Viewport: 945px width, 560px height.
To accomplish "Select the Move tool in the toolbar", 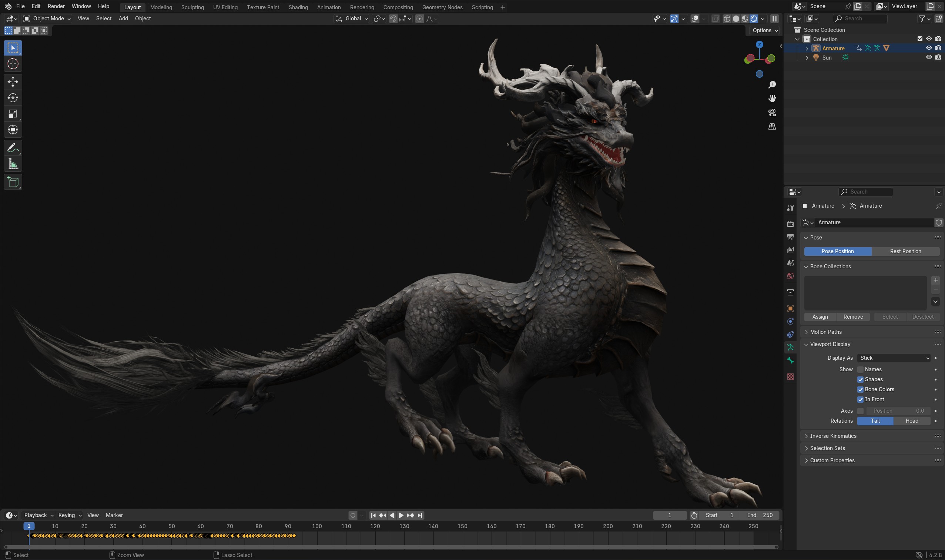I will (13, 81).
